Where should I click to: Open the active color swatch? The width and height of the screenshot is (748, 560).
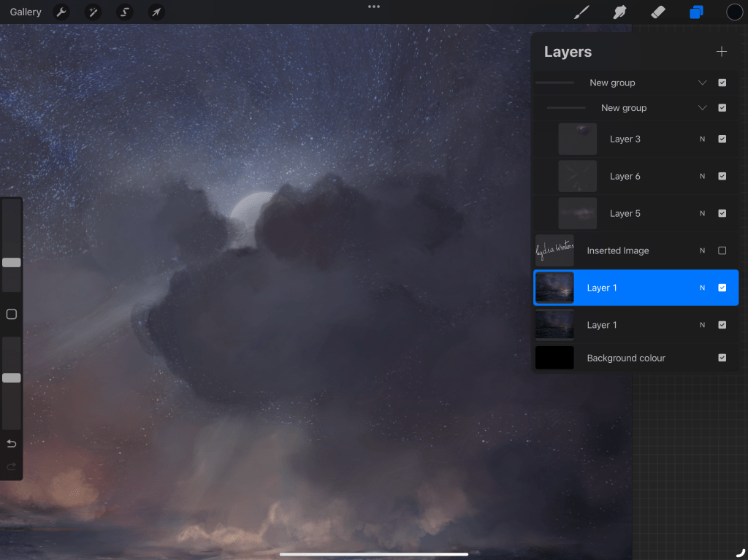point(734,12)
